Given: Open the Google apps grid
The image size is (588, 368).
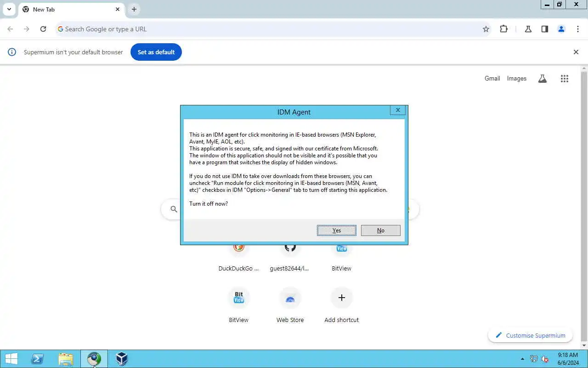Looking at the screenshot, I should [565, 79].
